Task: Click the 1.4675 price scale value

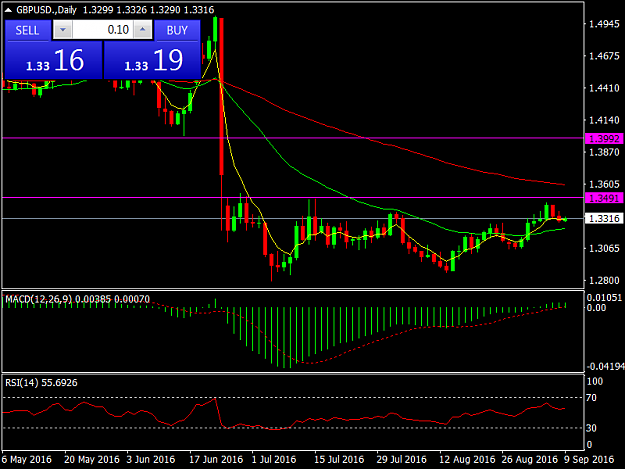Action: pyautogui.click(x=604, y=56)
